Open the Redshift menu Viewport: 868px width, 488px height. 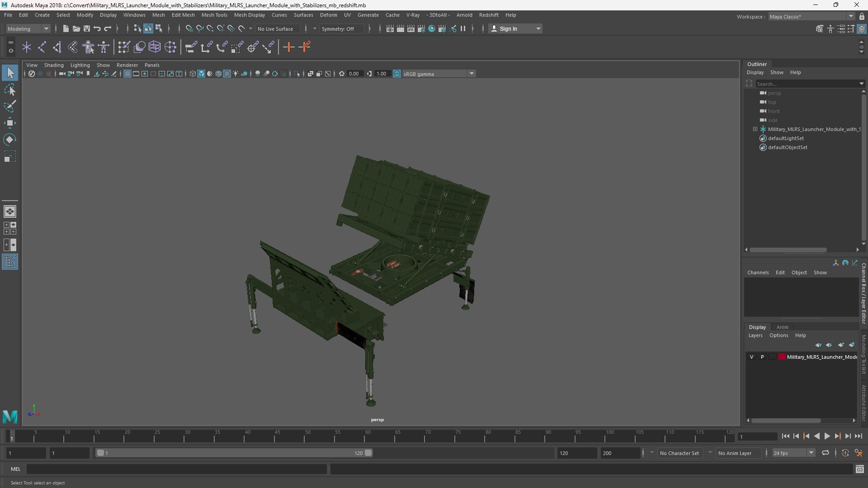coord(489,15)
